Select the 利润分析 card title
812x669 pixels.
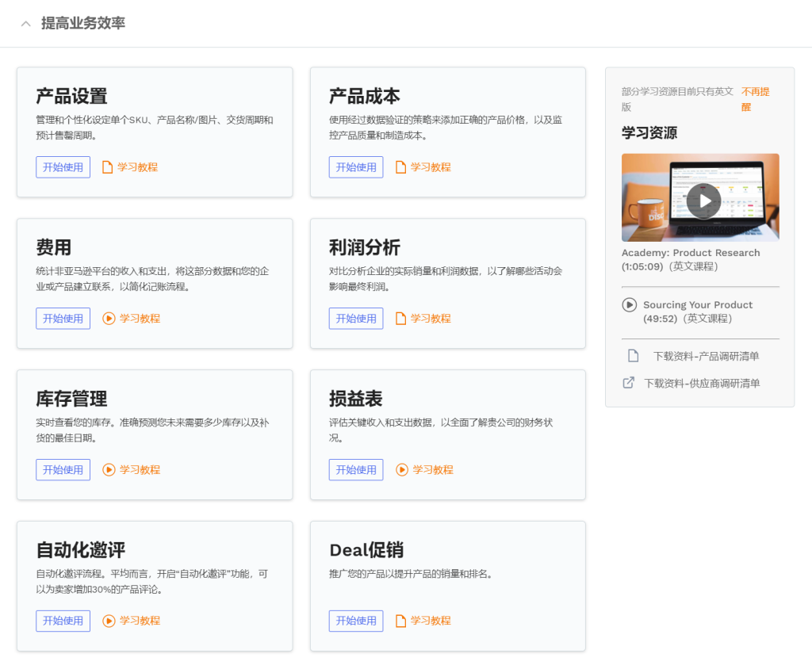point(365,247)
